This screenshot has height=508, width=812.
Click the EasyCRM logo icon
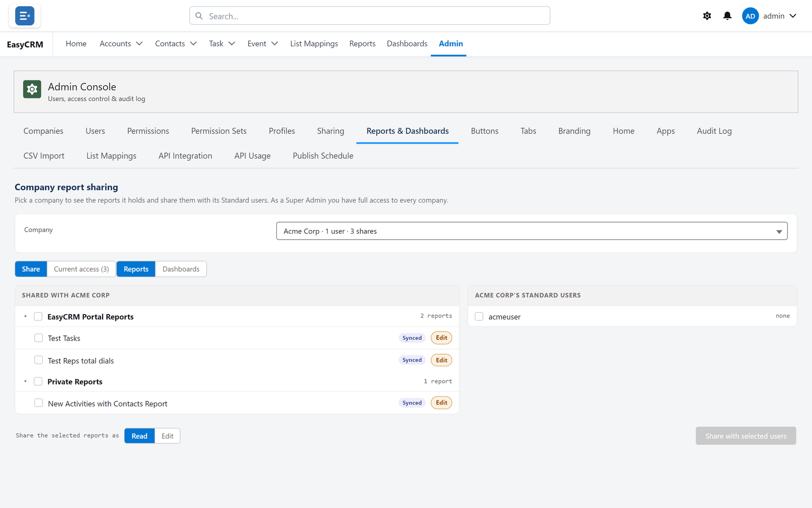[24, 16]
